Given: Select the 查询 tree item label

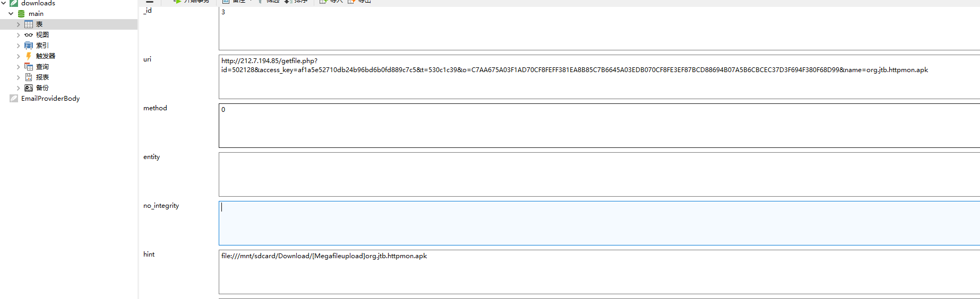Looking at the screenshot, I should pyautogui.click(x=42, y=67).
